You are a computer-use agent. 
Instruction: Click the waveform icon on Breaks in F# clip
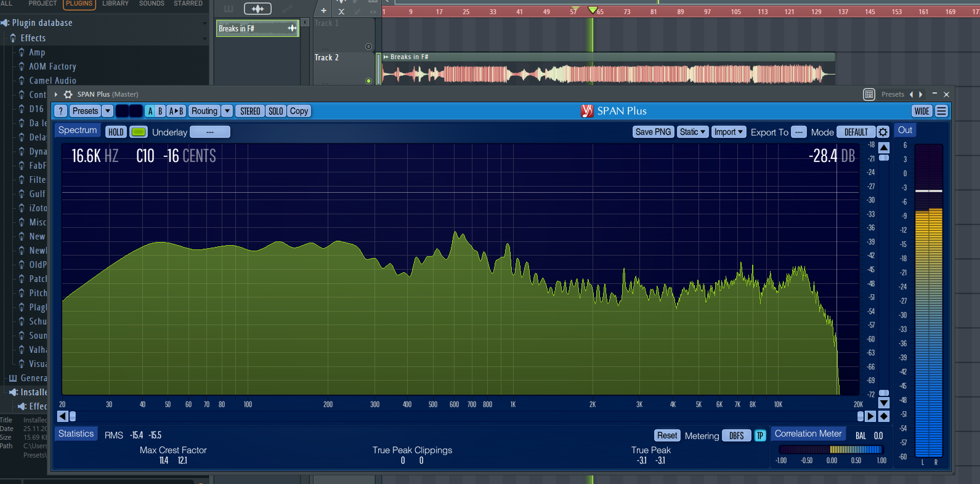(292, 28)
